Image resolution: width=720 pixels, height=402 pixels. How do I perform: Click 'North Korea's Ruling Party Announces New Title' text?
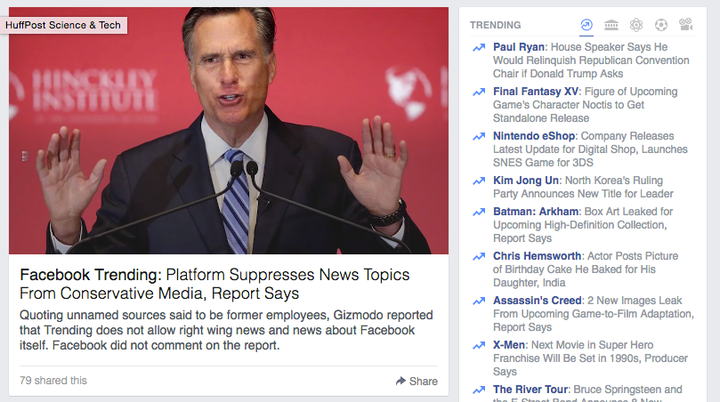pos(583,187)
